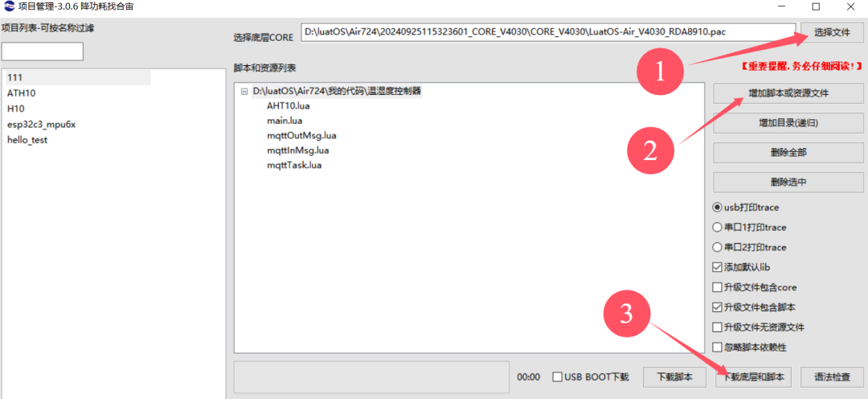Close the 项目管理 window
The width and height of the screenshot is (868, 399).
[x=853, y=6]
